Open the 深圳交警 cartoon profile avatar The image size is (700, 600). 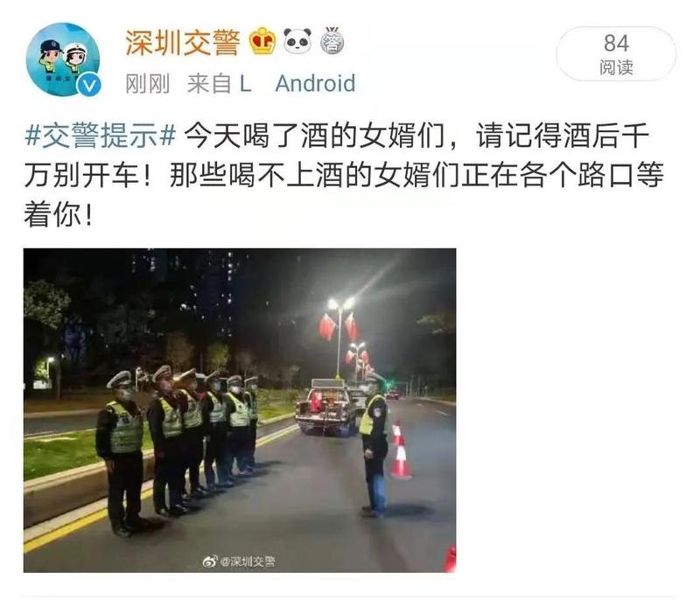click(x=63, y=59)
